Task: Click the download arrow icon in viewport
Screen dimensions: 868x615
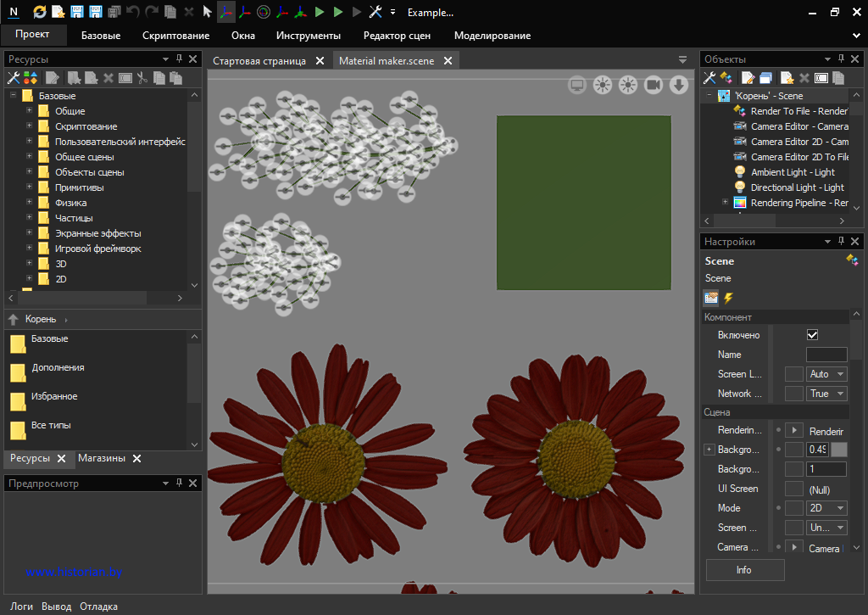Action: 678,84
